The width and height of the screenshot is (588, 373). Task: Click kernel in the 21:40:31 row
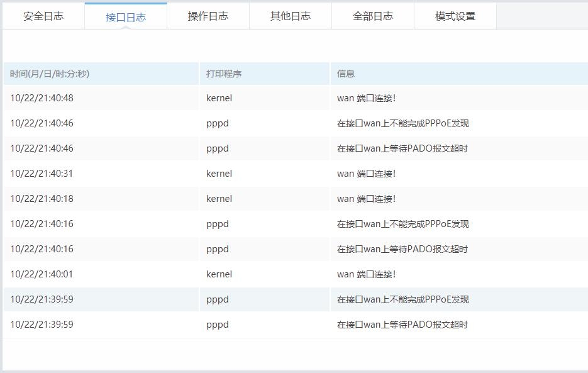coord(219,174)
